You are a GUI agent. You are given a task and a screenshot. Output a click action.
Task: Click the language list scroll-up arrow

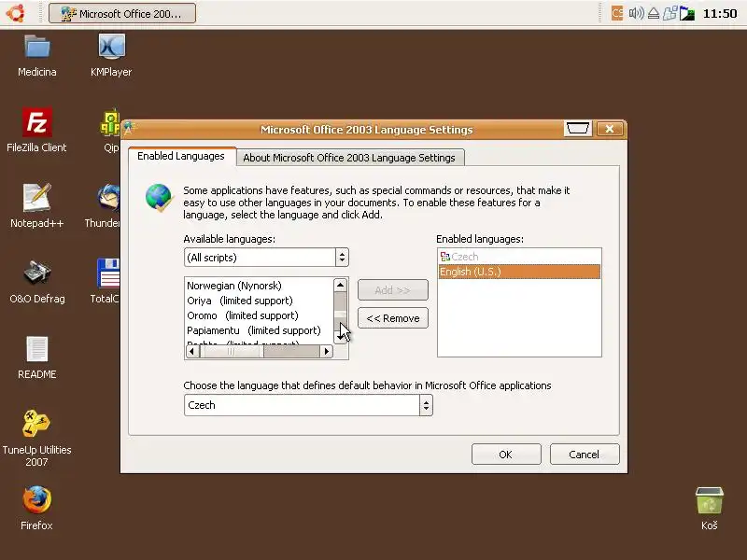tap(340, 285)
